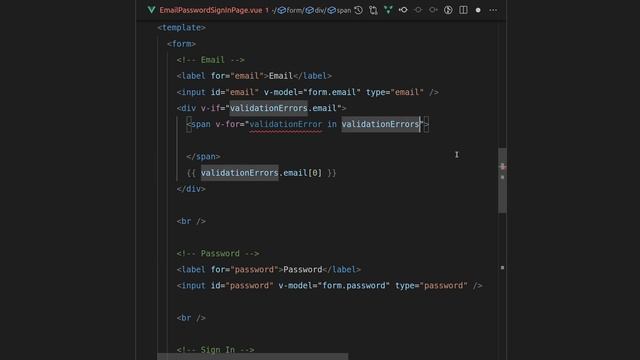The width and height of the screenshot is (640, 360).
Task: Open the EmailPasswordSignInPage.vue tab
Action: point(211,10)
